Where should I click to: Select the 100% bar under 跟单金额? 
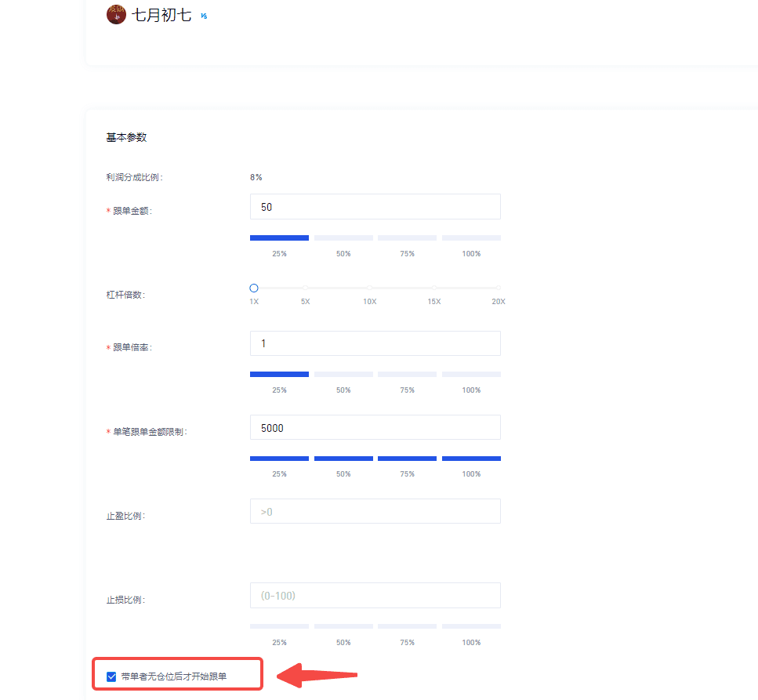tap(471, 238)
